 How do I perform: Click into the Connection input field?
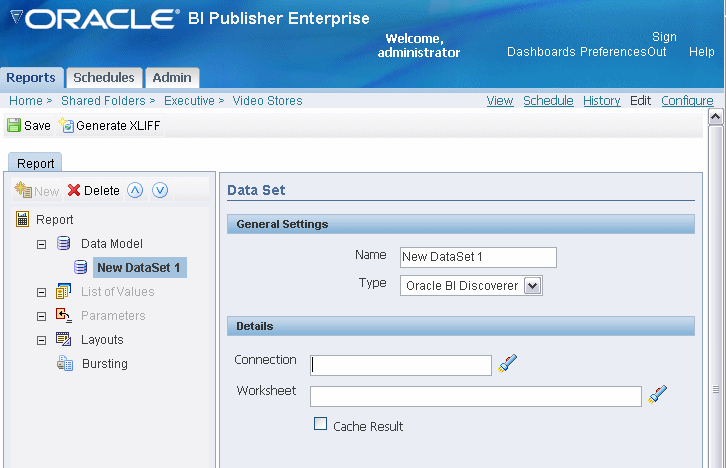[401, 365]
